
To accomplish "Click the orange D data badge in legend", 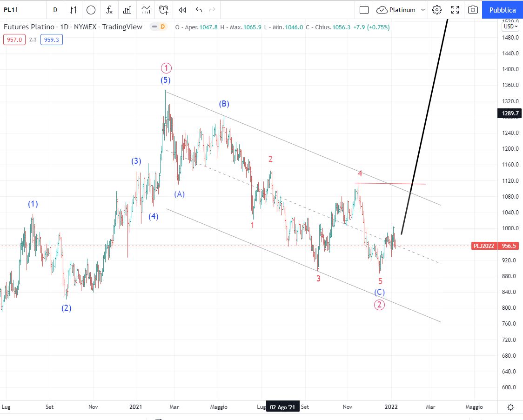I will click(x=163, y=27).
